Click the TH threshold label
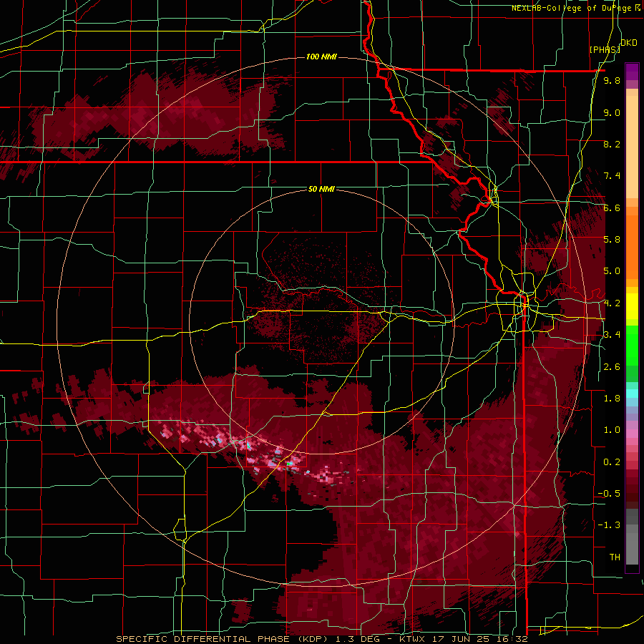644x644 pixels. click(615, 557)
